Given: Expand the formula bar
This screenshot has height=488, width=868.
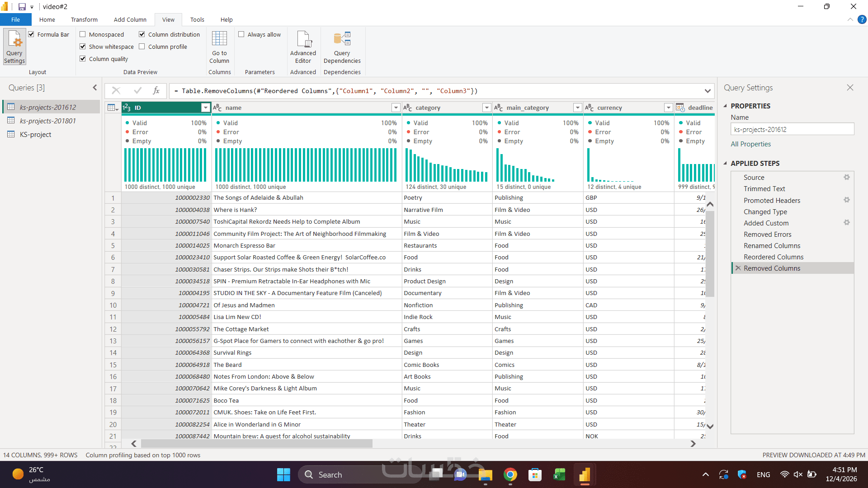Looking at the screenshot, I should click(x=708, y=91).
